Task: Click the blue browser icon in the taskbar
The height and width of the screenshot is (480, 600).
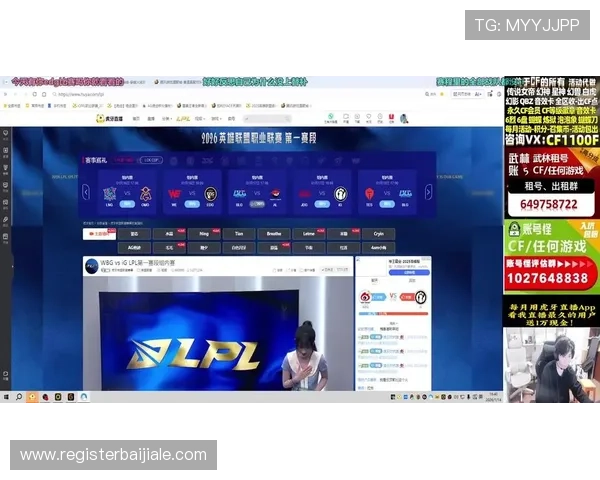Action: click(x=84, y=397)
